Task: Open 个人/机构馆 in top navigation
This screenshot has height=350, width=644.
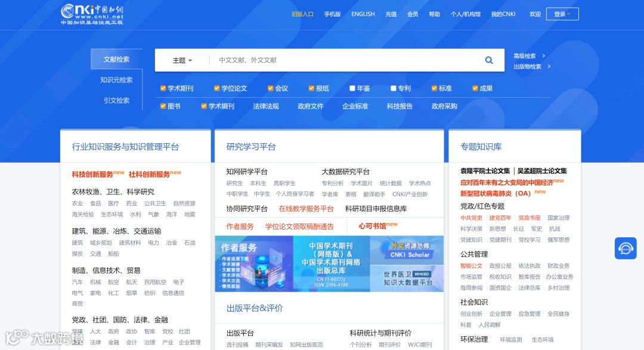Action: [466, 14]
